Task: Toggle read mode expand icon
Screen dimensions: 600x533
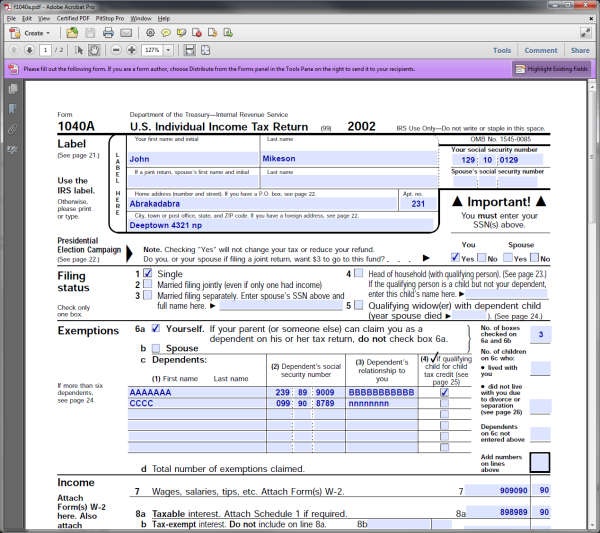Action: pos(585,33)
